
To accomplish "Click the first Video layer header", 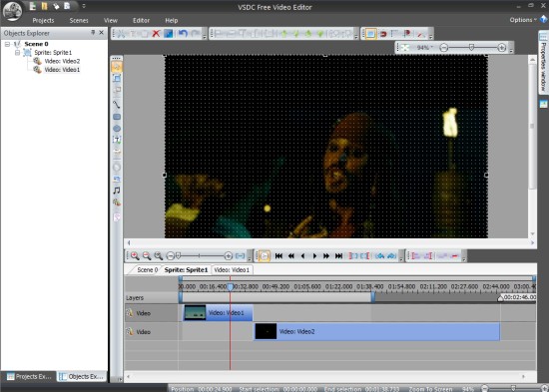I will [152, 313].
